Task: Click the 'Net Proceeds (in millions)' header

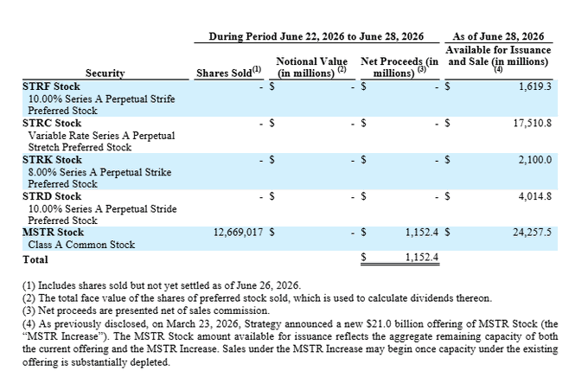Action: coord(399,67)
